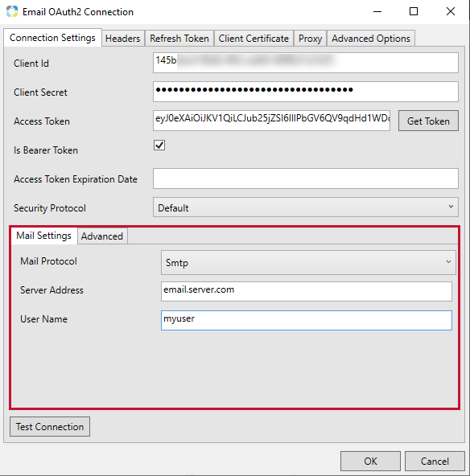Click the Test Connection button
The height and width of the screenshot is (476, 470).
coord(50,426)
